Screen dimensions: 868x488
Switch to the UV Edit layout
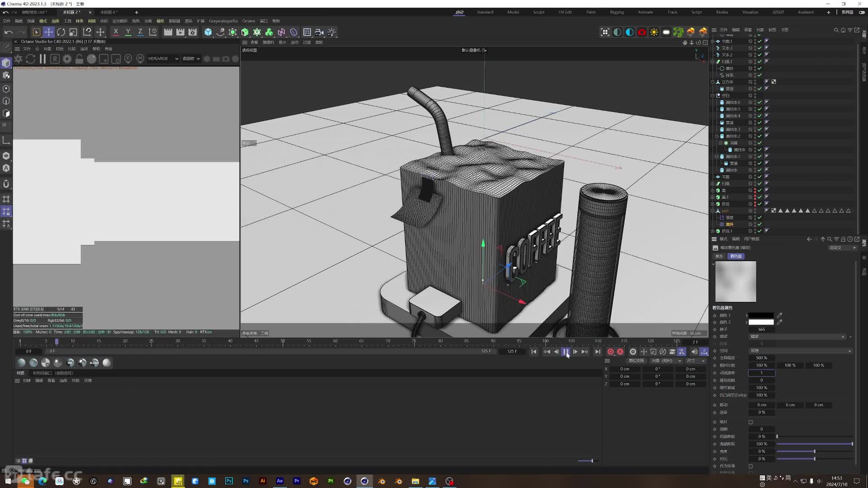click(565, 12)
